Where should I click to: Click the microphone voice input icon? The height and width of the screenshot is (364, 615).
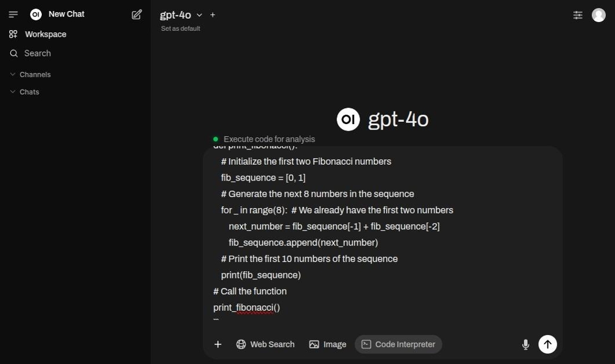coord(525,344)
